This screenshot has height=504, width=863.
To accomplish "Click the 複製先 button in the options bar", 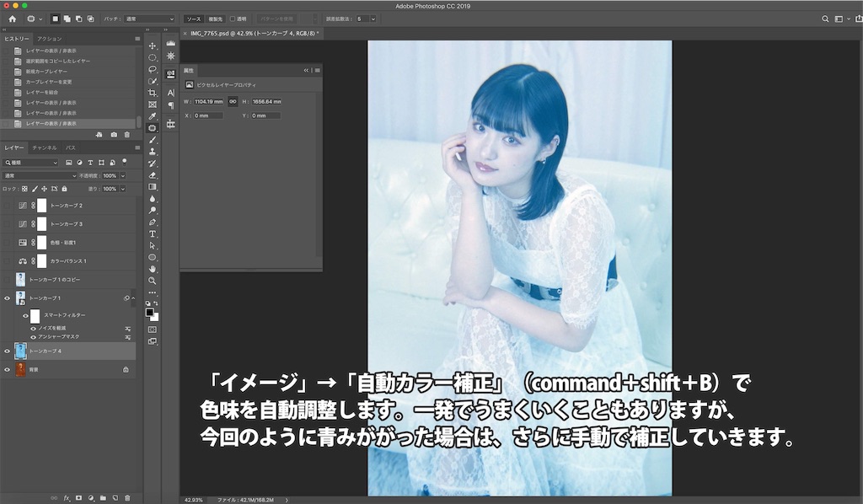I will (x=215, y=18).
